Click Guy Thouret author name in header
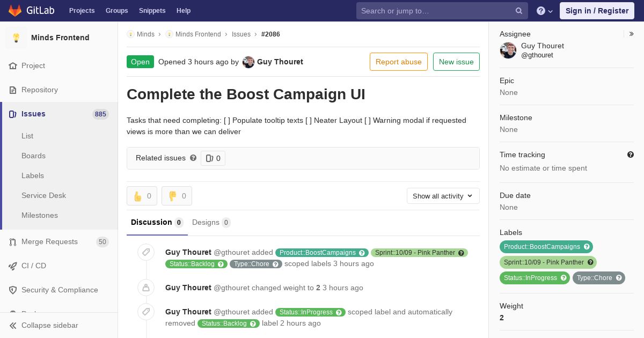644x338 pixels. 280,62
